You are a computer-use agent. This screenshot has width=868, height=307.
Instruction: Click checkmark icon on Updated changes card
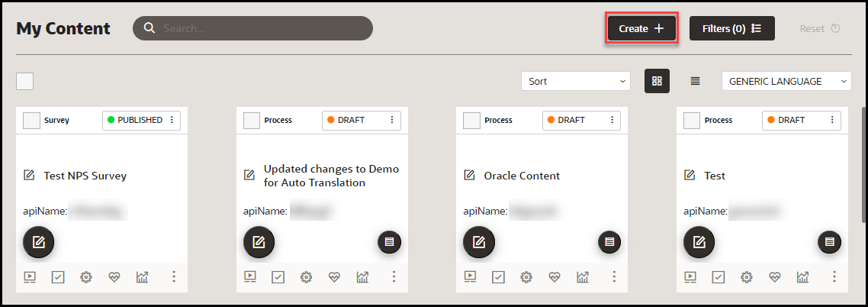278,276
